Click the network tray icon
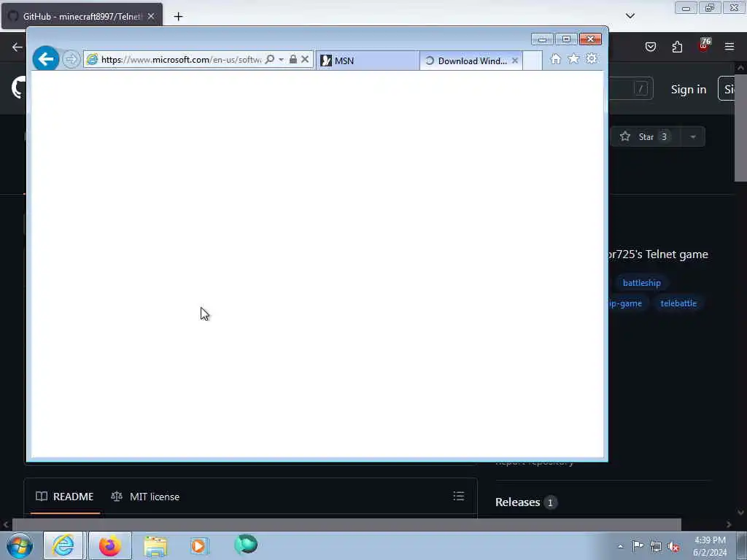Image resolution: width=747 pixels, height=560 pixels. (x=656, y=547)
